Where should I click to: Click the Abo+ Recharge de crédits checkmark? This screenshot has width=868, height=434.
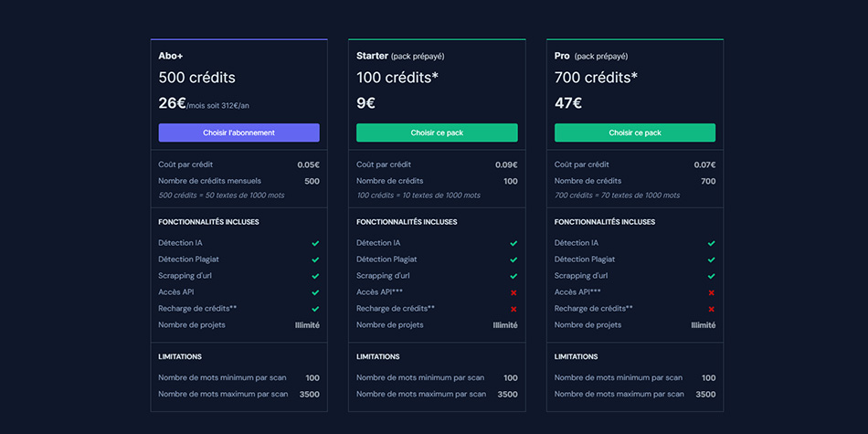(x=315, y=309)
